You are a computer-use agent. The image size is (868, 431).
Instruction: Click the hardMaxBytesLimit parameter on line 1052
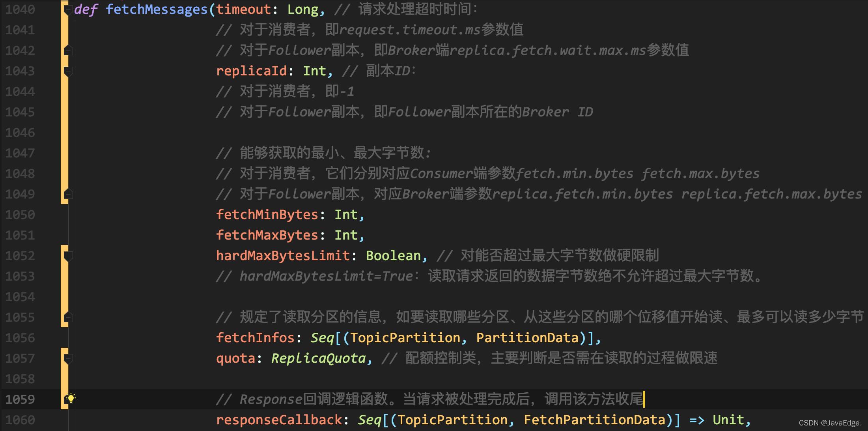[x=283, y=256]
